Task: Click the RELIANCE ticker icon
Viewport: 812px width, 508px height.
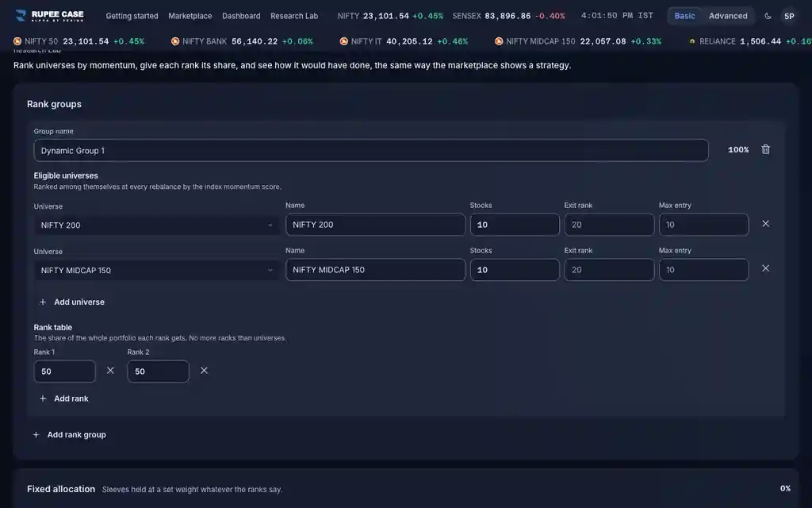Action: [x=692, y=41]
